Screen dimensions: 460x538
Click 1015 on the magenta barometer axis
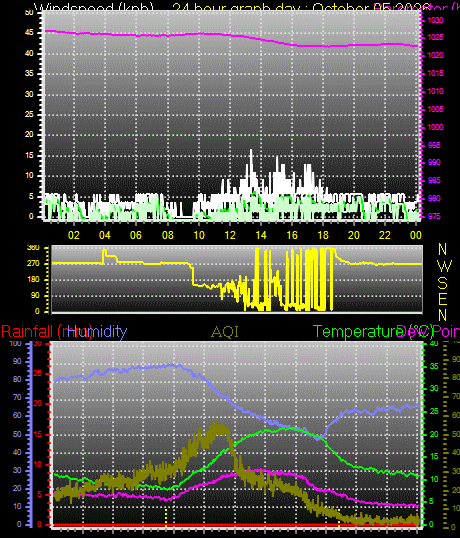click(436, 73)
